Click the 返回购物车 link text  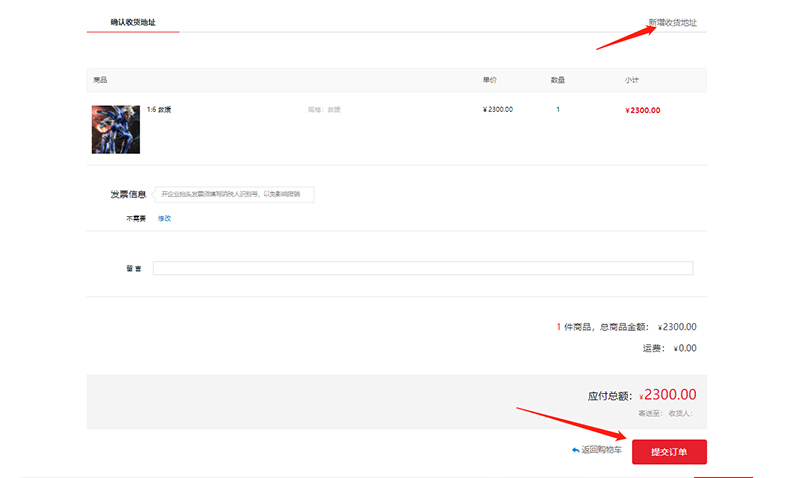602,451
